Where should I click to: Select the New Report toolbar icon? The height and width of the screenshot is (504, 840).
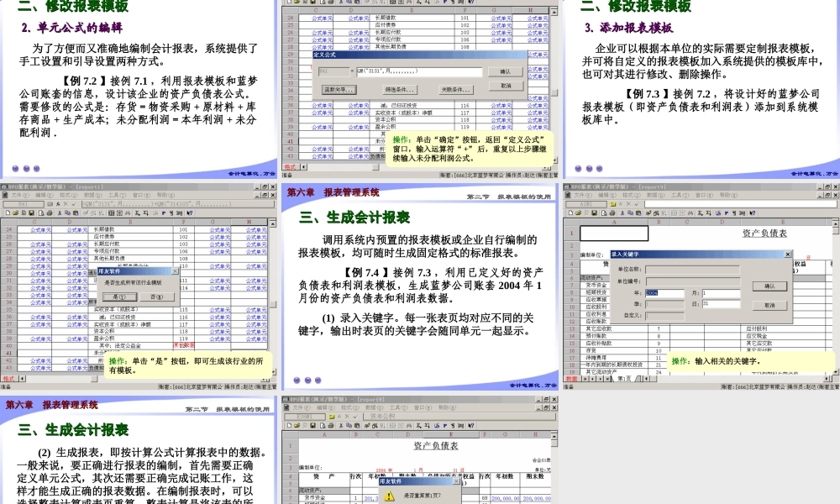[8, 212]
